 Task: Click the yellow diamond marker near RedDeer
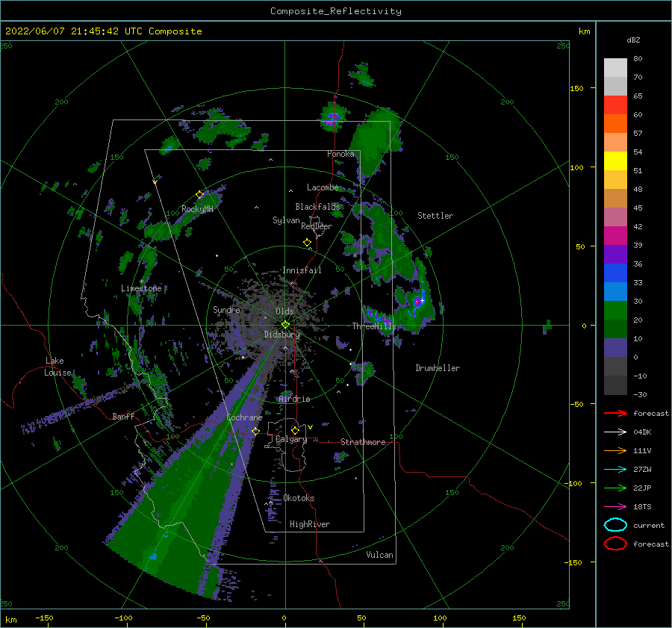coord(307,243)
